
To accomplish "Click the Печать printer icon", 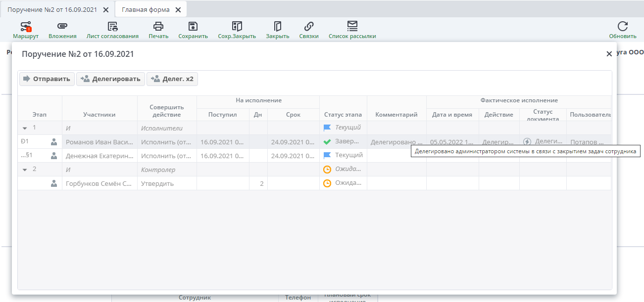I will 158,27.
